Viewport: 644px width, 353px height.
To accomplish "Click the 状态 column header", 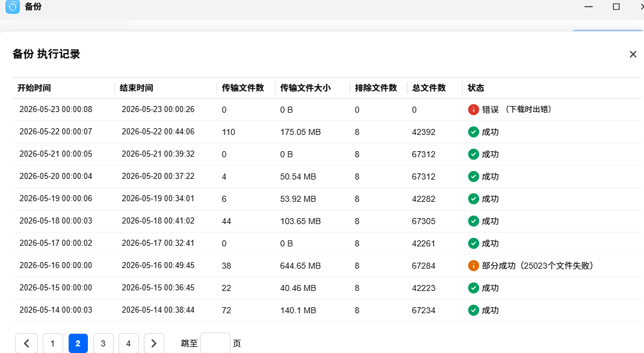I will tap(475, 88).
